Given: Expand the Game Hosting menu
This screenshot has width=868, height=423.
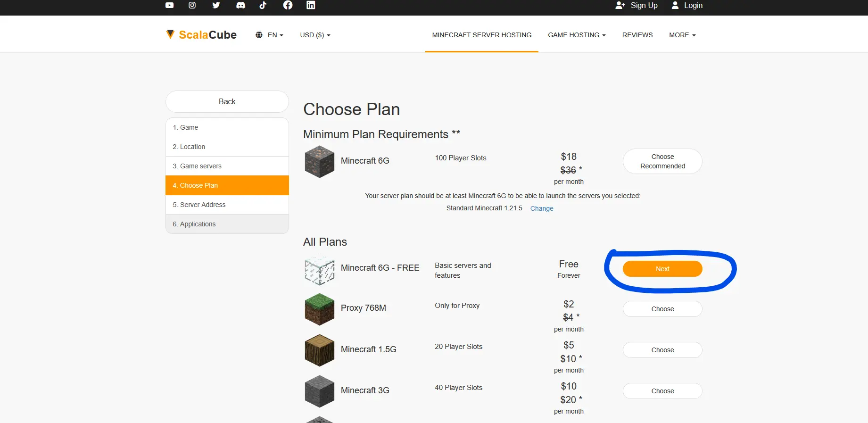Looking at the screenshot, I should [577, 35].
